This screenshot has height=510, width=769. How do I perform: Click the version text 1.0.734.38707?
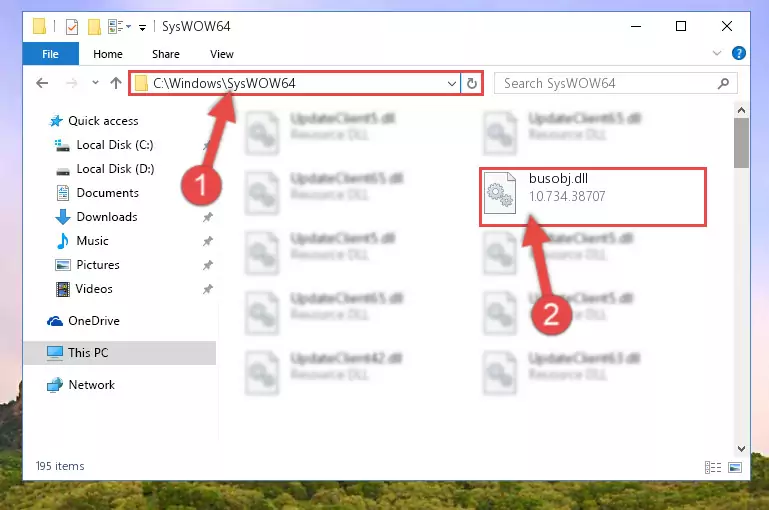567,196
